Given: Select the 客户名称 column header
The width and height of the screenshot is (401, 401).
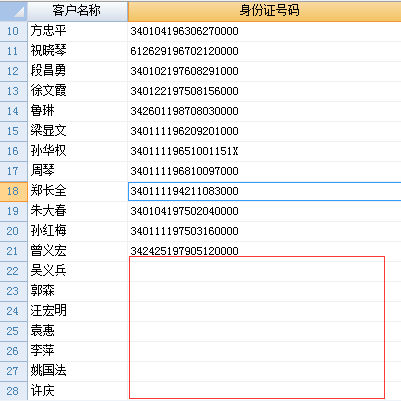Looking at the screenshot, I should pos(77,11).
